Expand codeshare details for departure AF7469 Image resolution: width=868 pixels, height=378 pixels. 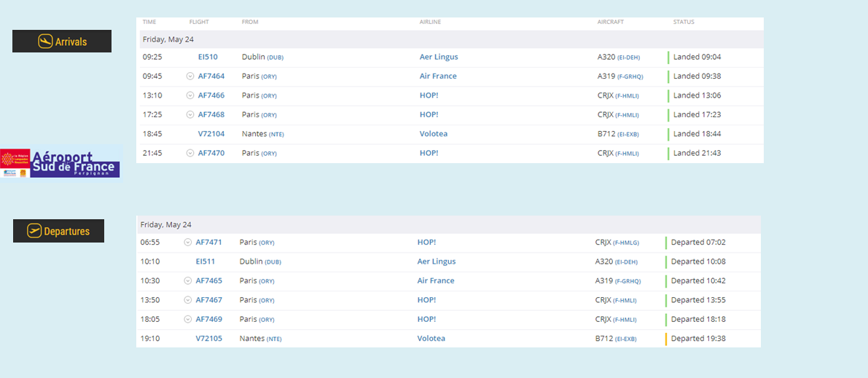pyautogui.click(x=187, y=319)
